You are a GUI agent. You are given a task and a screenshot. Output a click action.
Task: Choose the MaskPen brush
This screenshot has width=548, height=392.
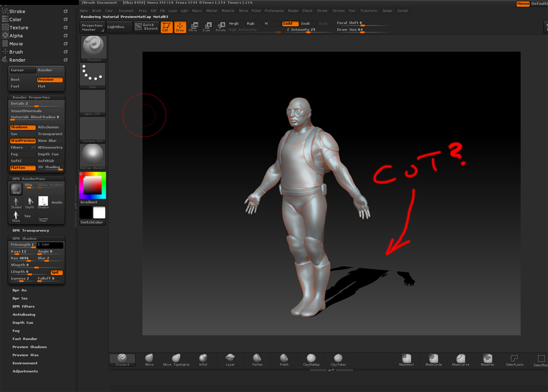(x=487, y=360)
